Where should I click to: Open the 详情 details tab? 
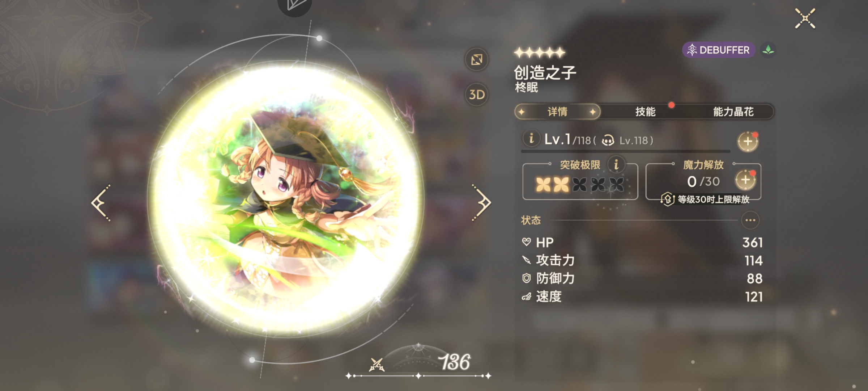tap(557, 112)
